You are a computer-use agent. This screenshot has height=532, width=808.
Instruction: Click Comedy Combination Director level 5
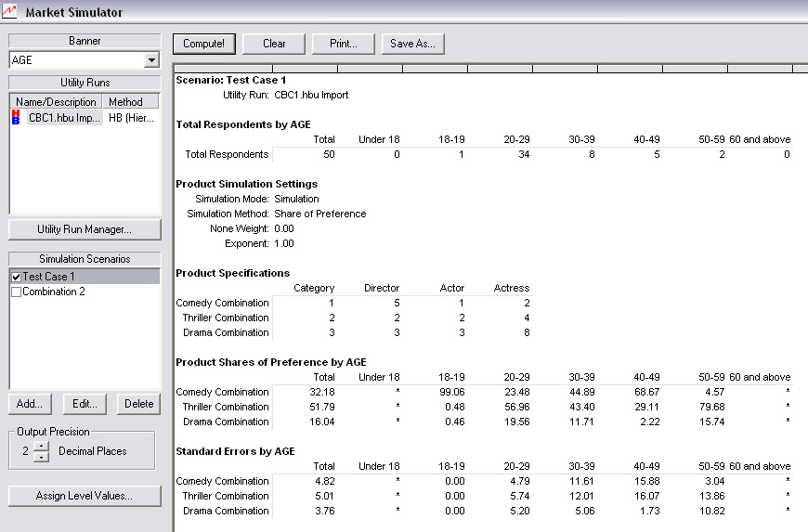397,304
